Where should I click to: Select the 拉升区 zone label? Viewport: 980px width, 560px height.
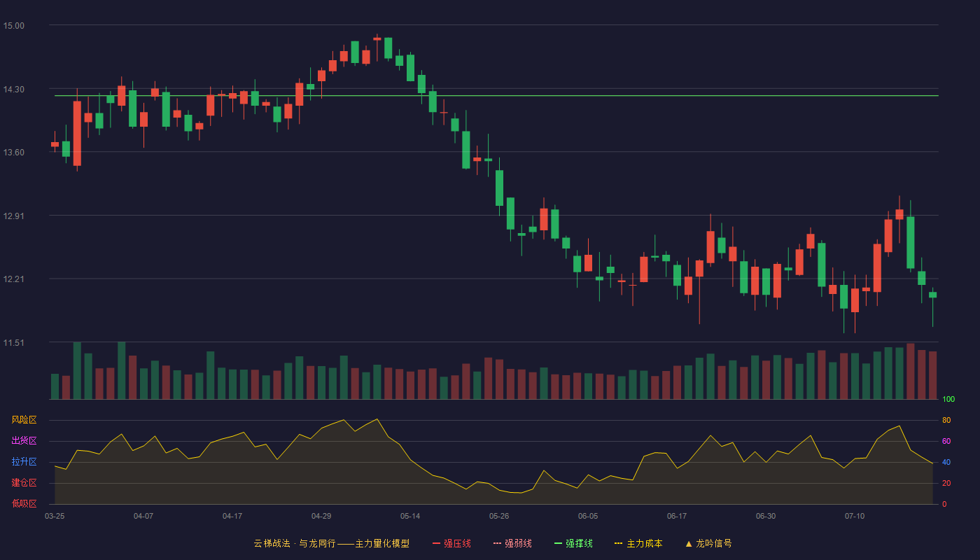[24, 462]
